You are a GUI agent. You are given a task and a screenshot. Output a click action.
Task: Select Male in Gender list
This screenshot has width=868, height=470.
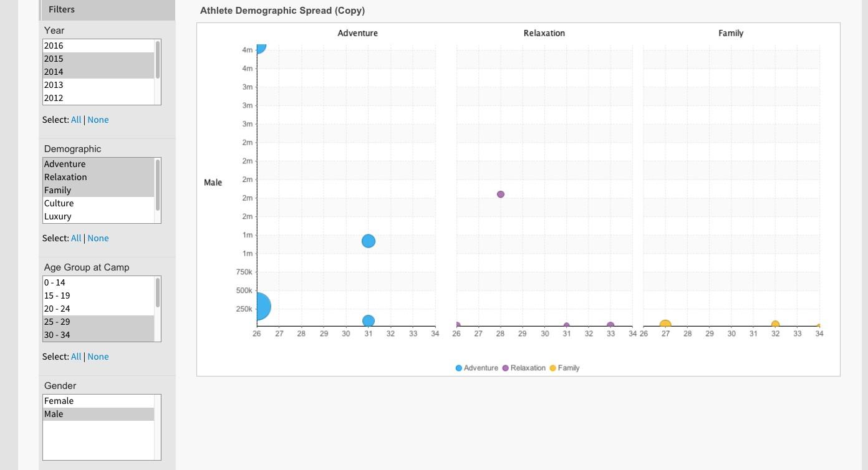(x=99, y=414)
